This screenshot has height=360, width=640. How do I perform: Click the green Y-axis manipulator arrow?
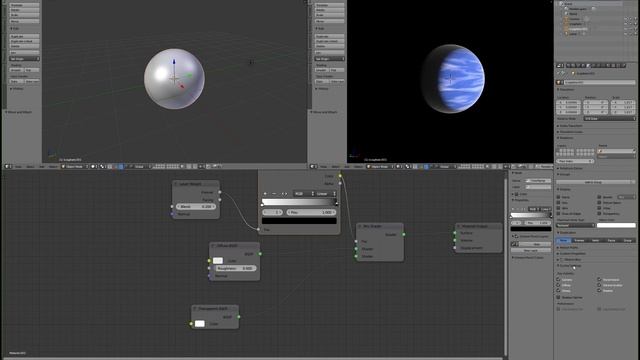pos(189,75)
